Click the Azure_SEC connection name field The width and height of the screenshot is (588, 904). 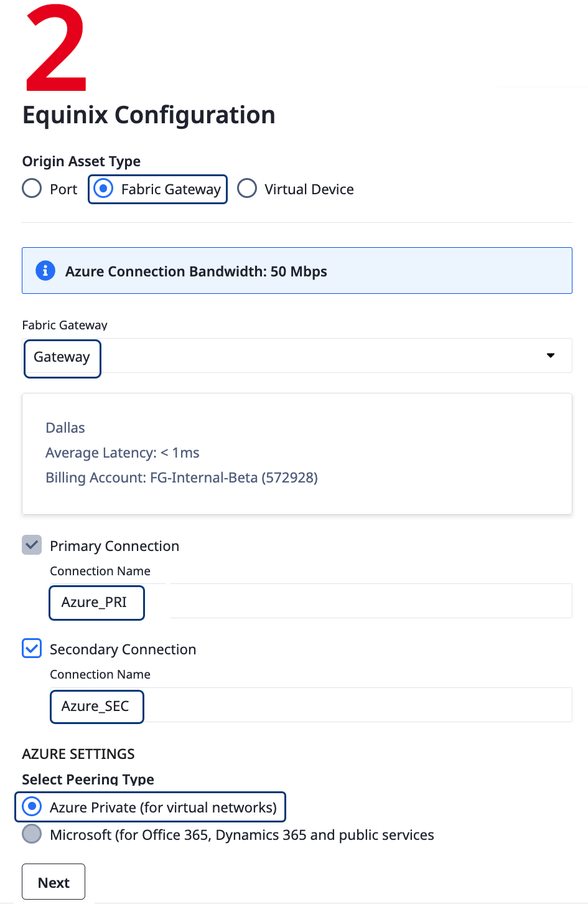pyautogui.click(x=310, y=705)
